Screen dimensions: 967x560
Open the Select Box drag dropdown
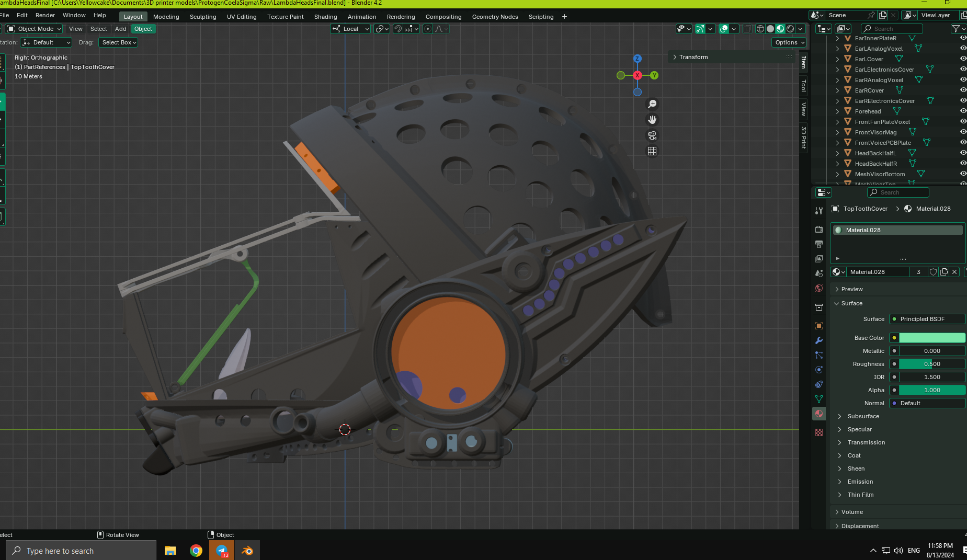[118, 42]
